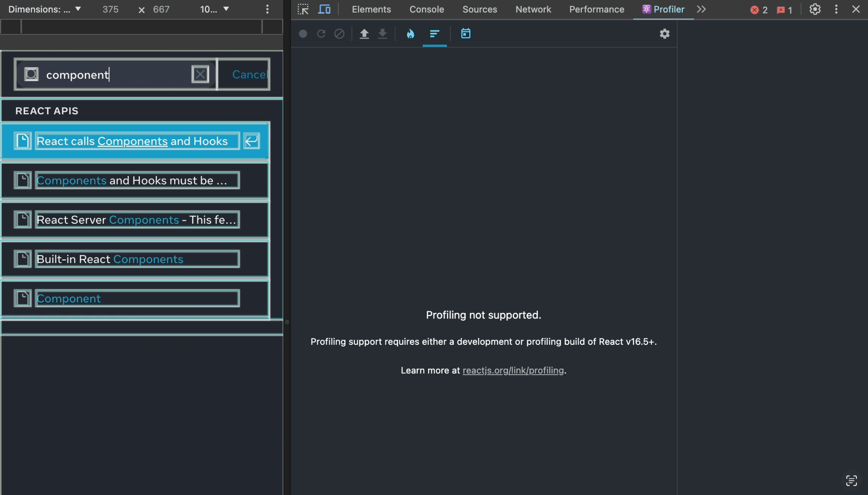Open the zoom percentage dropdown
Viewport: 868px width, 495px height.
point(215,9)
